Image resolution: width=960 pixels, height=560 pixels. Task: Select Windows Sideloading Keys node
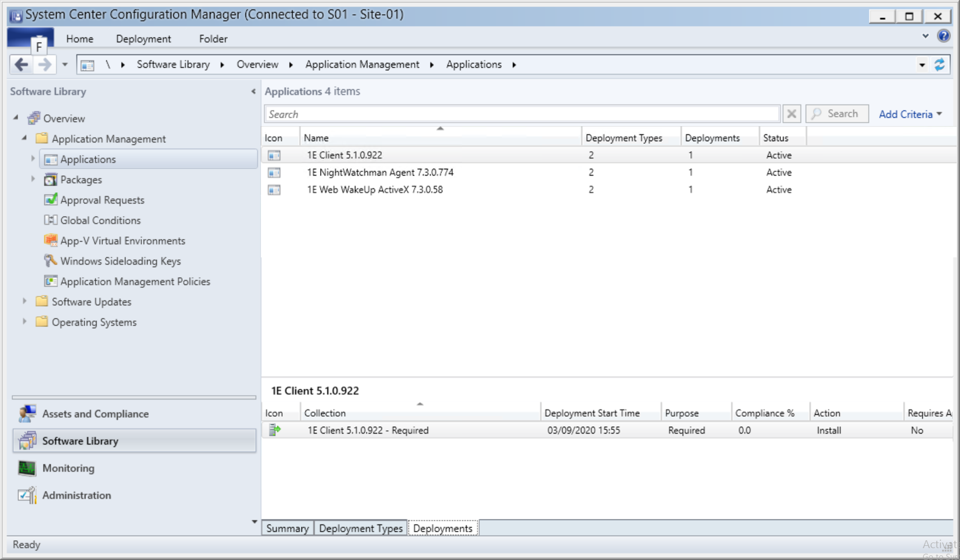click(120, 261)
